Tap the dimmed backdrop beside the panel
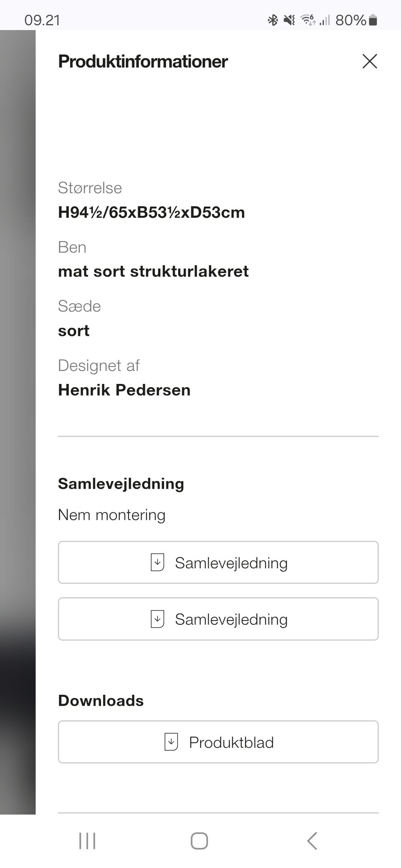The image size is (401, 868). coord(18,417)
